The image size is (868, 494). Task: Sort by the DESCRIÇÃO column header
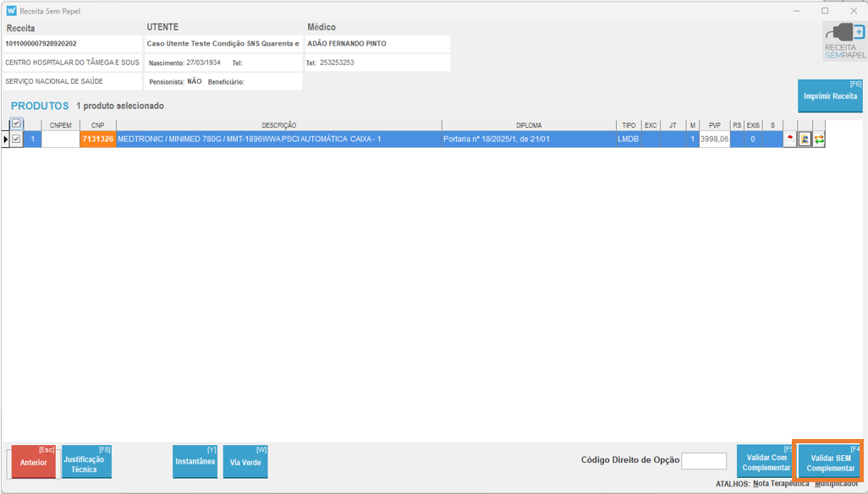click(278, 125)
